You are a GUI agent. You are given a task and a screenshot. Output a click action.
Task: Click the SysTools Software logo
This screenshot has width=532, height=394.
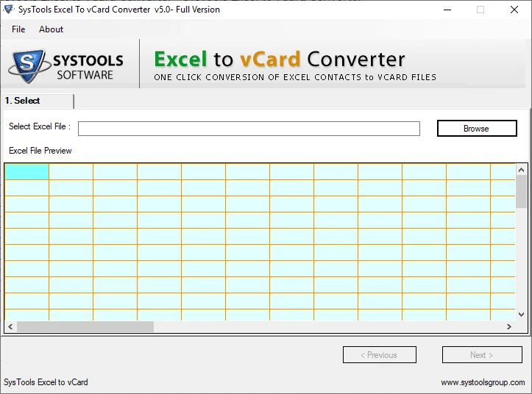(65, 65)
